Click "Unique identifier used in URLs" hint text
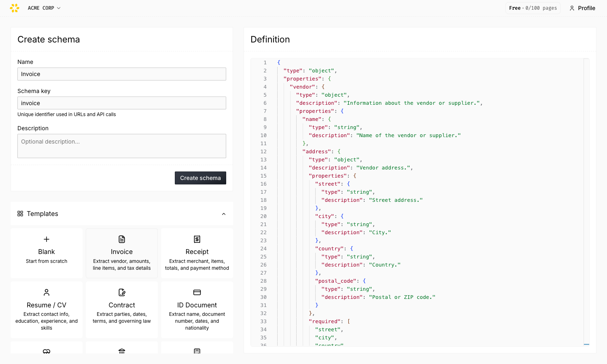This screenshot has height=364, width=607. [x=67, y=114]
